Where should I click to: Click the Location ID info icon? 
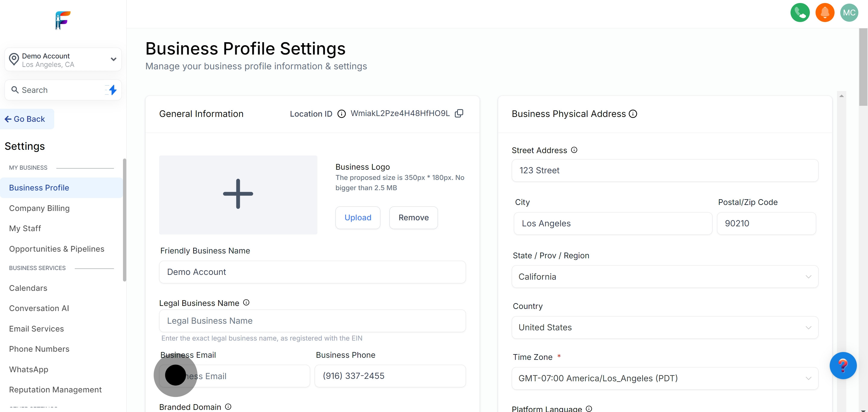341,114
